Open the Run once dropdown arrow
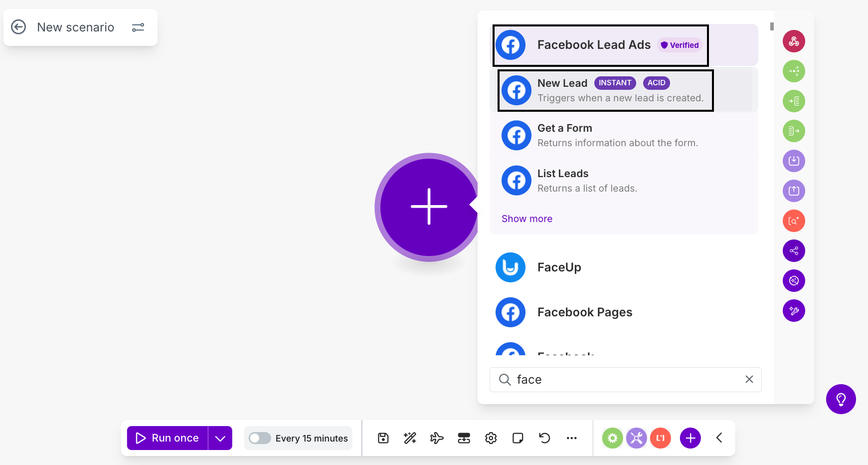The width and height of the screenshot is (868, 465). pyautogui.click(x=220, y=438)
